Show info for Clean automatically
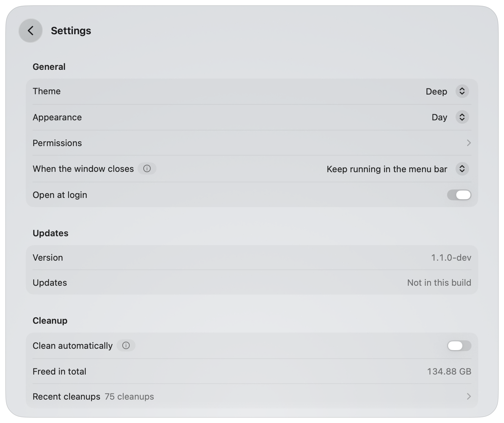This screenshot has height=423, width=504. click(x=126, y=345)
